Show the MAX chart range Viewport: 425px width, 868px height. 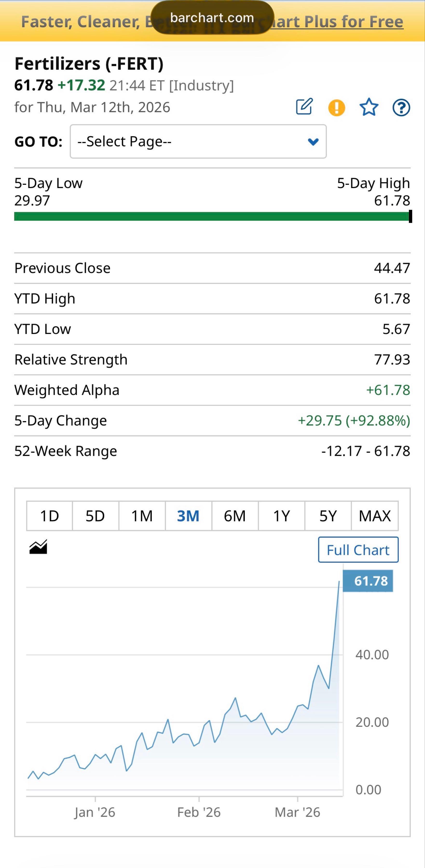pyautogui.click(x=375, y=516)
